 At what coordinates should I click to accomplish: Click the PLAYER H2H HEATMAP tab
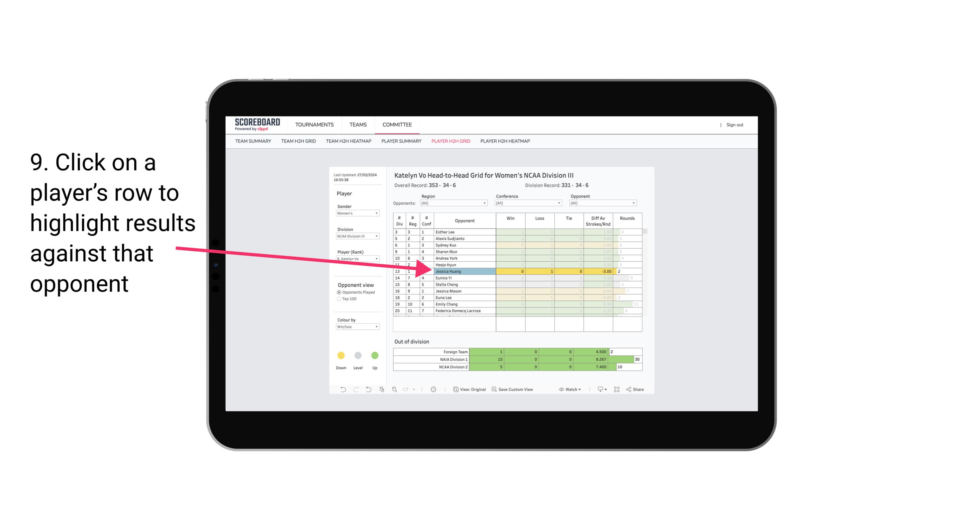(x=506, y=141)
